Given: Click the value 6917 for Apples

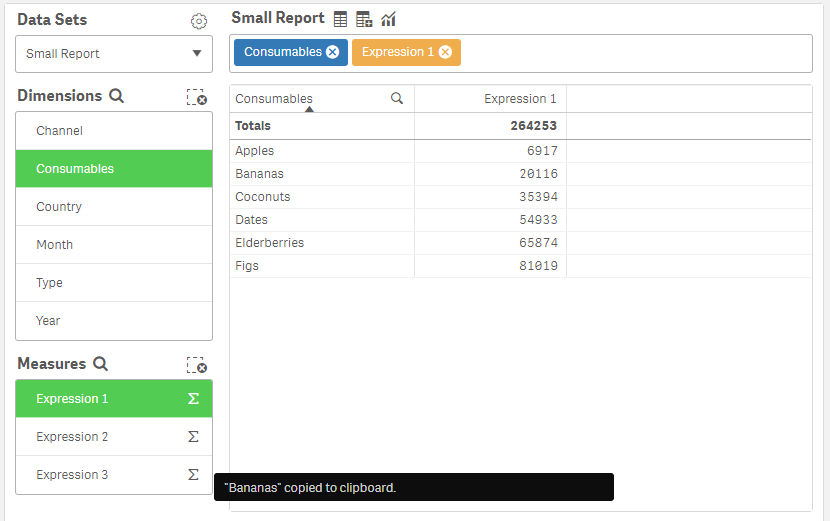Looking at the screenshot, I should click(x=542, y=151).
